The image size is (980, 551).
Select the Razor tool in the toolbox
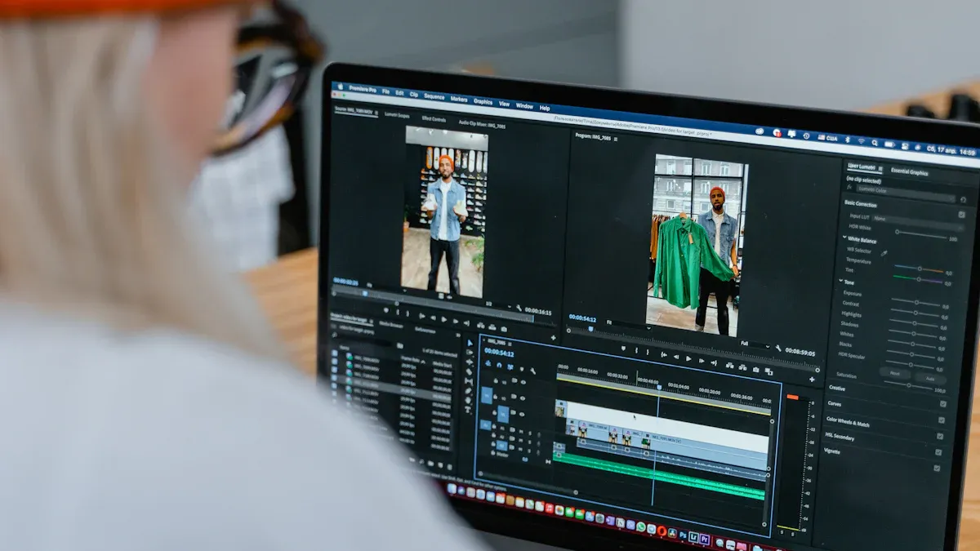point(469,371)
